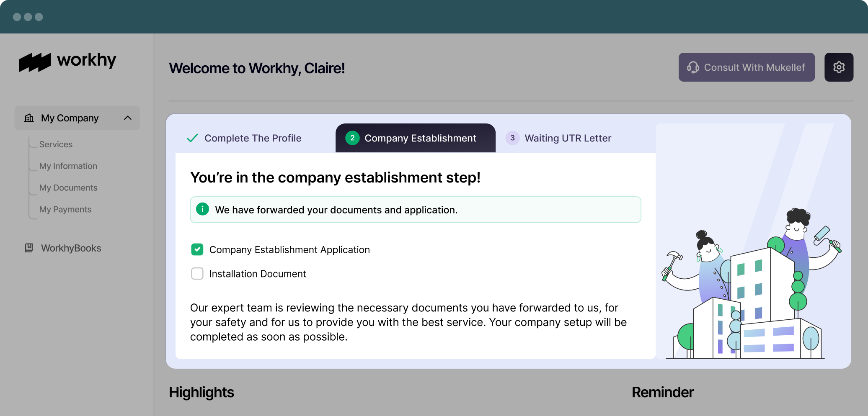The width and height of the screenshot is (868, 416).
Task: Open settings with the gear icon
Action: pos(839,67)
